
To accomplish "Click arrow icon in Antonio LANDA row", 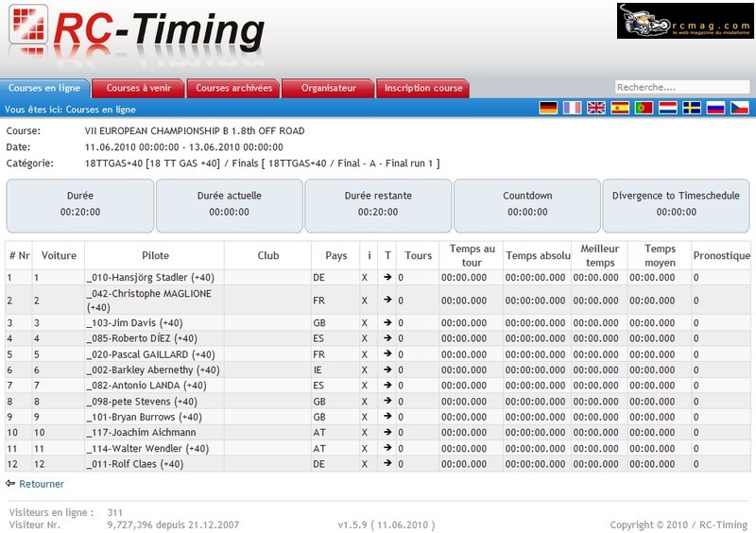I will [x=387, y=385].
